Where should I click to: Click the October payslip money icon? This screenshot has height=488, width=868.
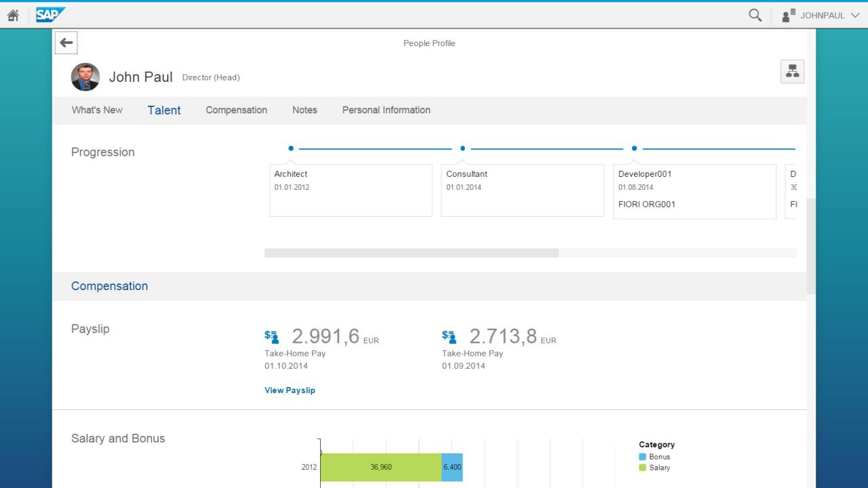coord(271,335)
